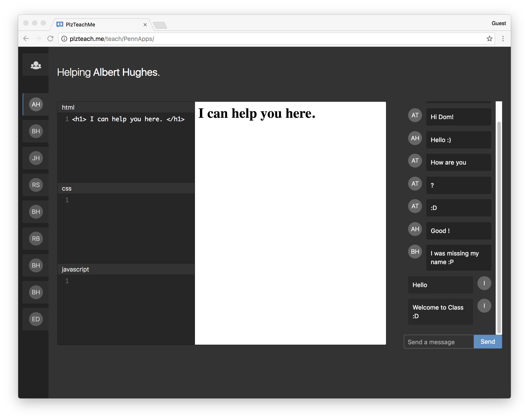The image size is (529, 420).
Task: Click the html code line
Action: point(128,119)
